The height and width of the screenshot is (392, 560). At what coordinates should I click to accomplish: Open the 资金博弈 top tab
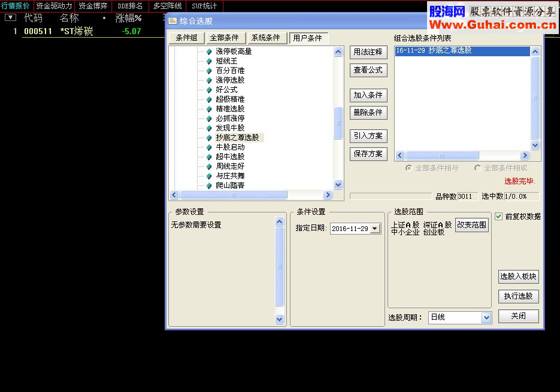pos(93,6)
